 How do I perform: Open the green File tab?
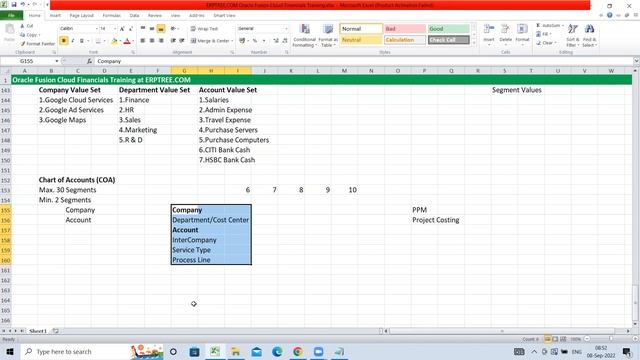tap(11, 16)
